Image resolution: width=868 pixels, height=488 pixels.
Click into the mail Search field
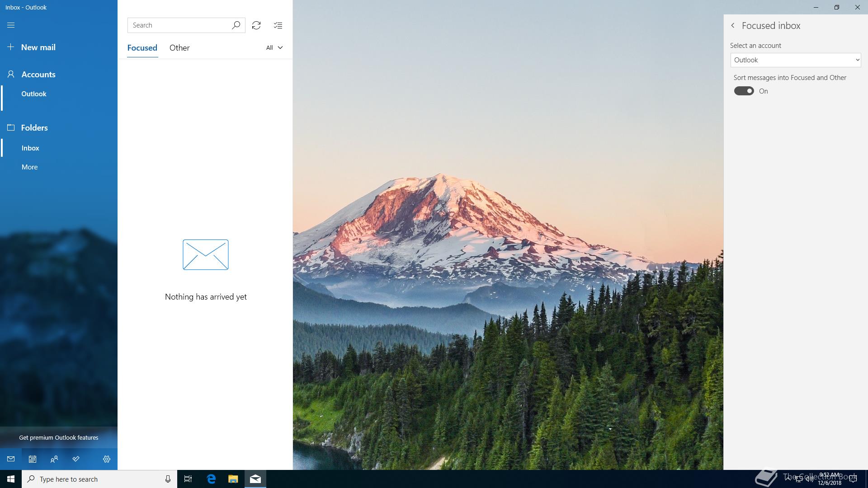(180, 25)
